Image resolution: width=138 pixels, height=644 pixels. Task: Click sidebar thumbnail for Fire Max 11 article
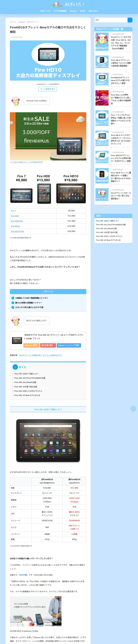click(102, 98)
